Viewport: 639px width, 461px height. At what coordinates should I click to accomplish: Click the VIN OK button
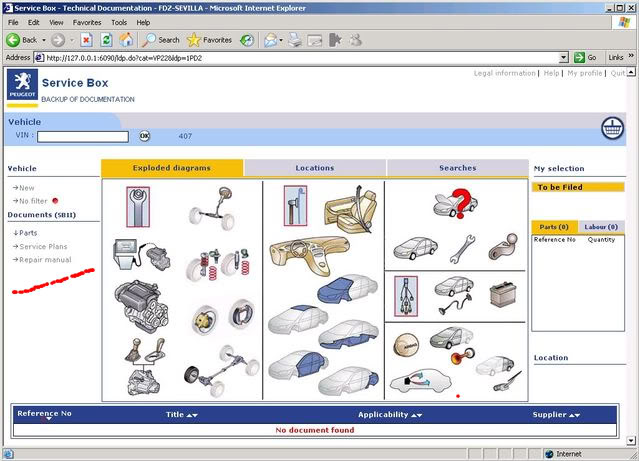[144, 136]
